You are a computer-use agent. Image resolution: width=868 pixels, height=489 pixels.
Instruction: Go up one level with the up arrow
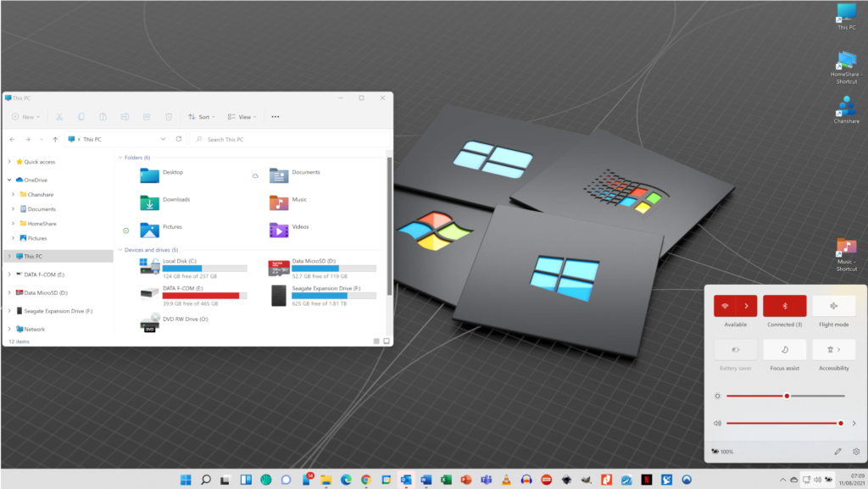point(55,139)
